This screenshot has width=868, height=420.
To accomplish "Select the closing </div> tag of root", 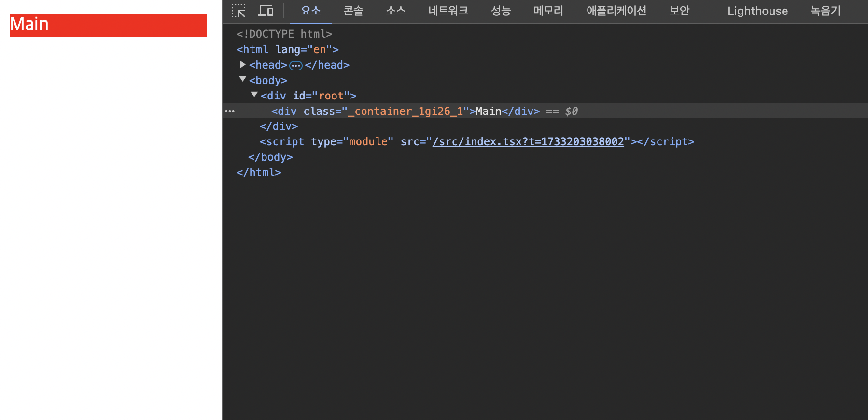I will [279, 126].
